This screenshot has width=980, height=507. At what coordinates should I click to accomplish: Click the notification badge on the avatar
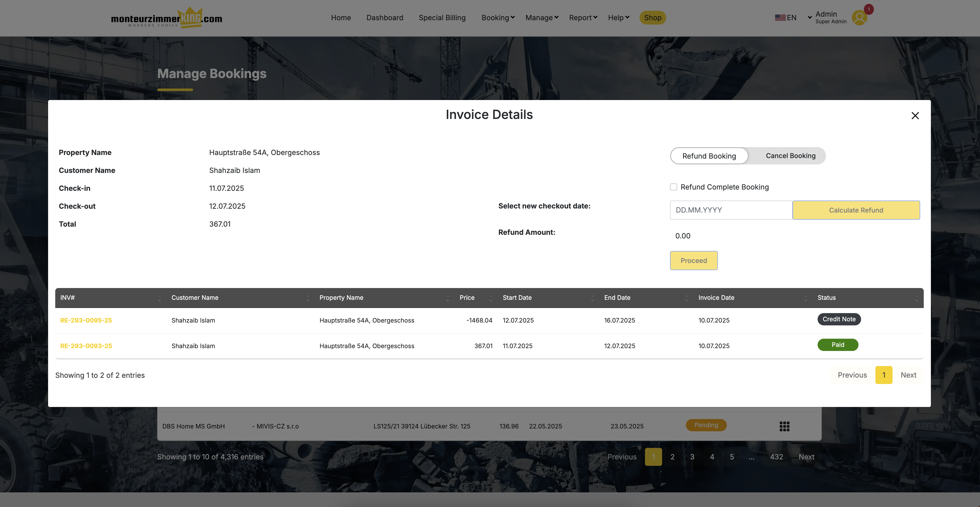[868, 9]
